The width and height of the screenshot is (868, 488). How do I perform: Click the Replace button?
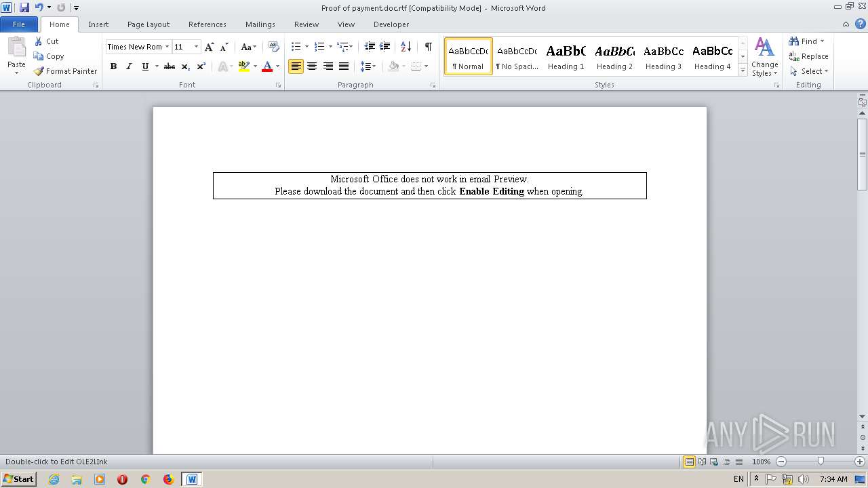[808, 56]
